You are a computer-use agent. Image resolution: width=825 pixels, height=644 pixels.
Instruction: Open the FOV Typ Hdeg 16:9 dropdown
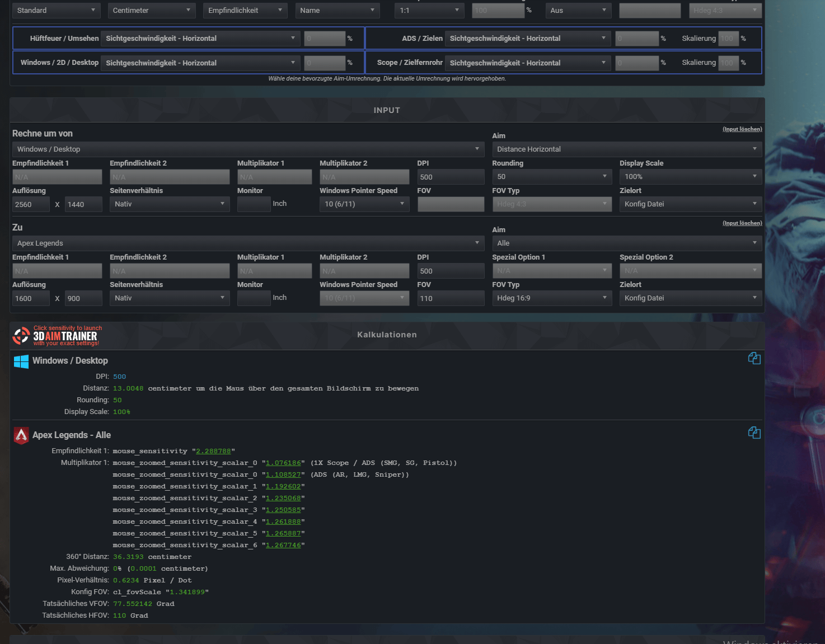click(x=552, y=298)
